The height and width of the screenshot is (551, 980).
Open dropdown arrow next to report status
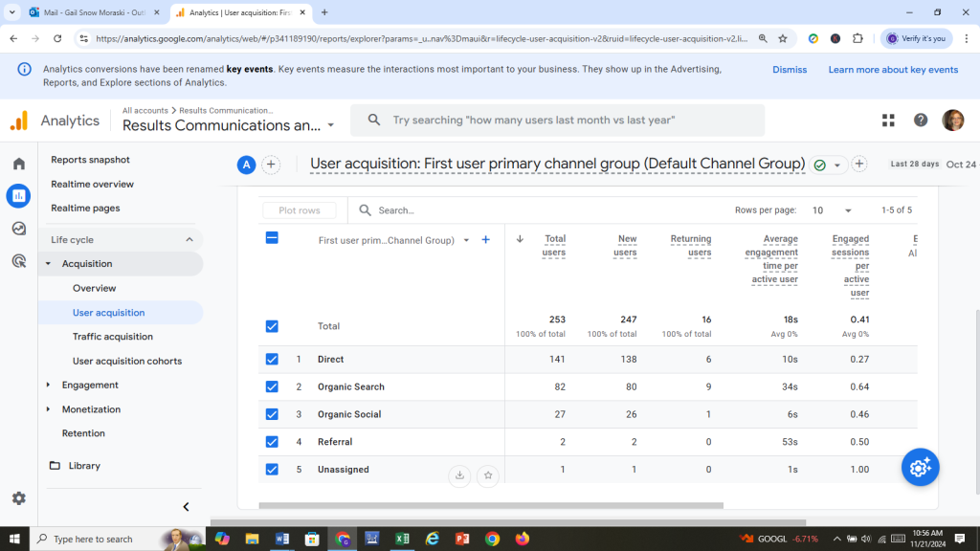click(x=836, y=165)
